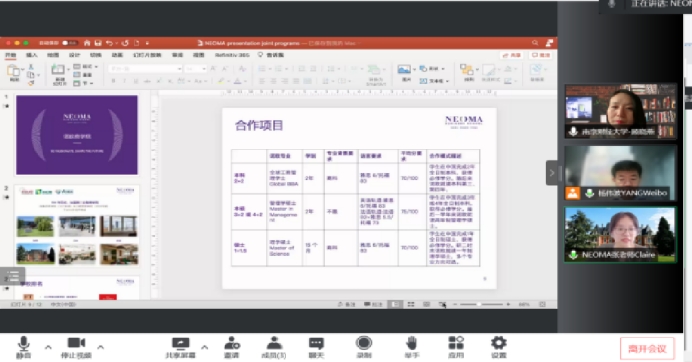
Task: Select the purple NEOMA title slide thumbnail
Action: point(77,135)
